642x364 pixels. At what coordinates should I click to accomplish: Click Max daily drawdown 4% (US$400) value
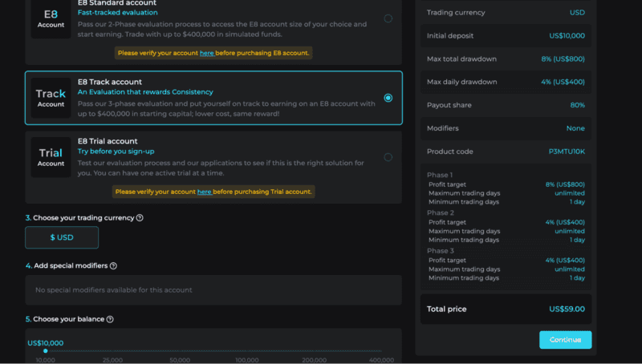point(563,82)
